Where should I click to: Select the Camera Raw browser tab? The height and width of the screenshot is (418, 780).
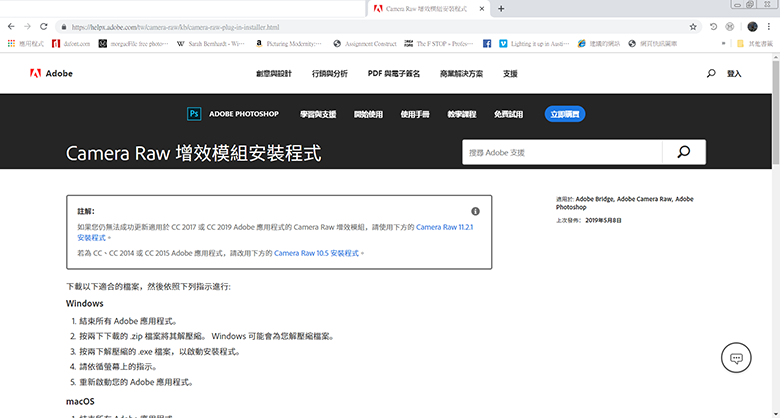pos(429,9)
